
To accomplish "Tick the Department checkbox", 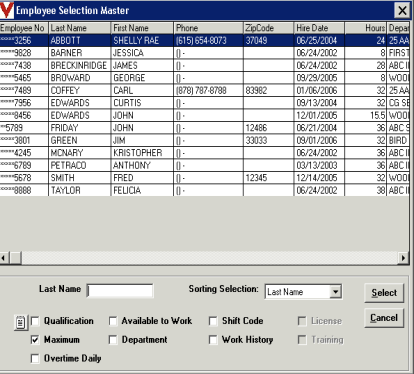I will point(113,340).
